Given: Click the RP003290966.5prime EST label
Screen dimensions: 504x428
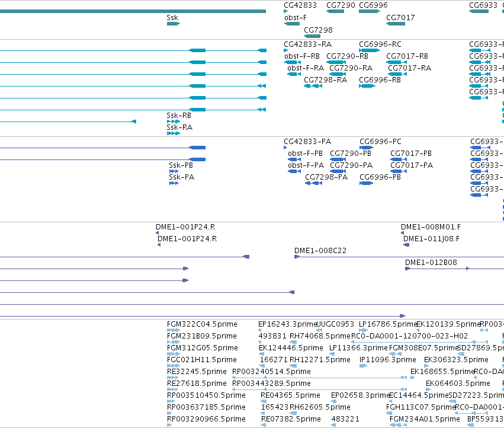Looking at the screenshot, I should point(206,419).
